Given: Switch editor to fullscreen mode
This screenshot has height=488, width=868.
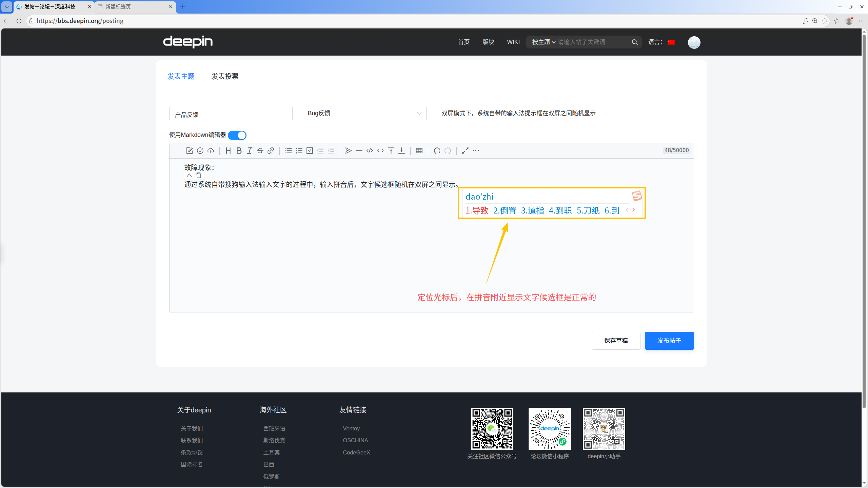Looking at the screenshot, I should click(x=465, y=150).
